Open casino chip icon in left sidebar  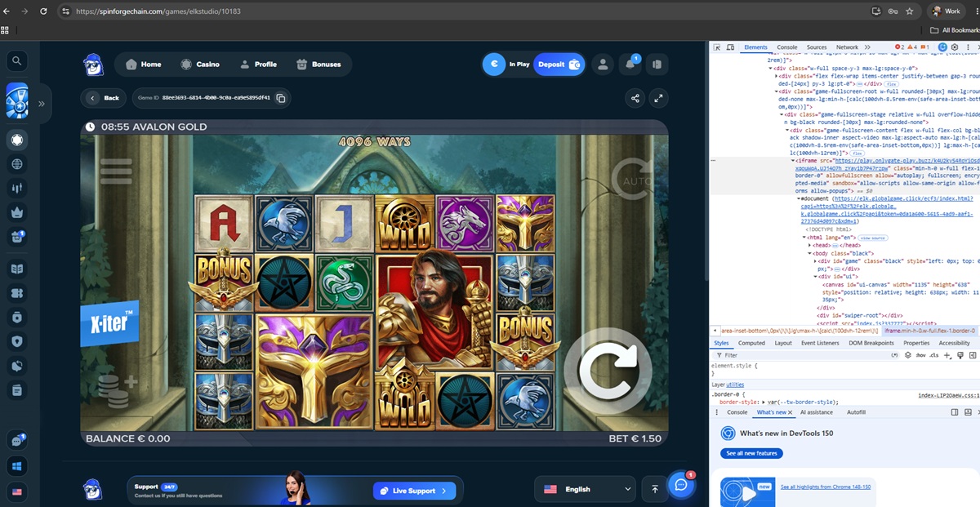17,140
